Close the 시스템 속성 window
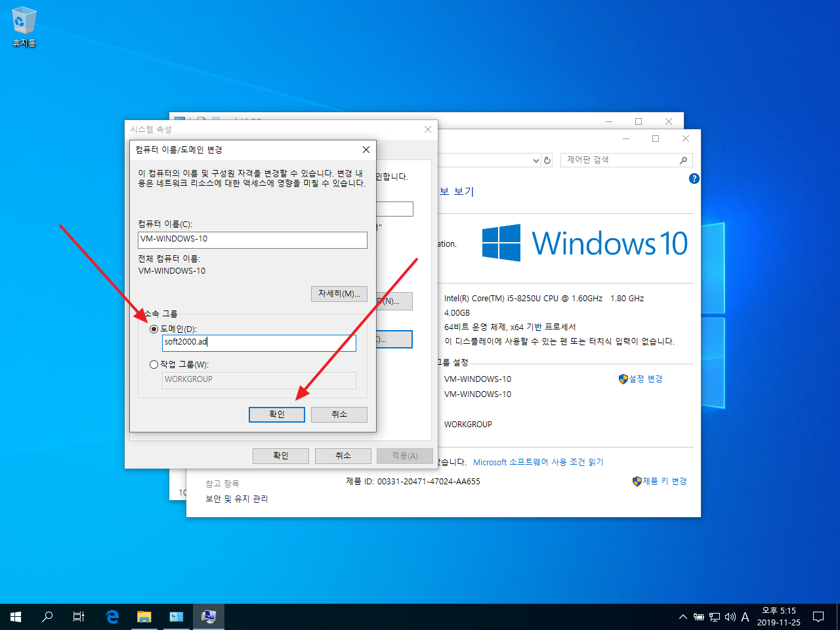The width and height of the screenshot is (840, 630). (x=428, y=129)
